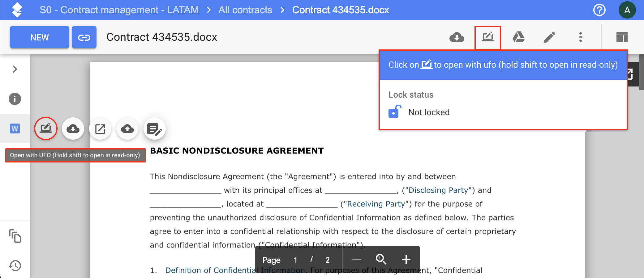644x278 pixels.
Task: Click the blue NEW button
Action: [39, 37]
